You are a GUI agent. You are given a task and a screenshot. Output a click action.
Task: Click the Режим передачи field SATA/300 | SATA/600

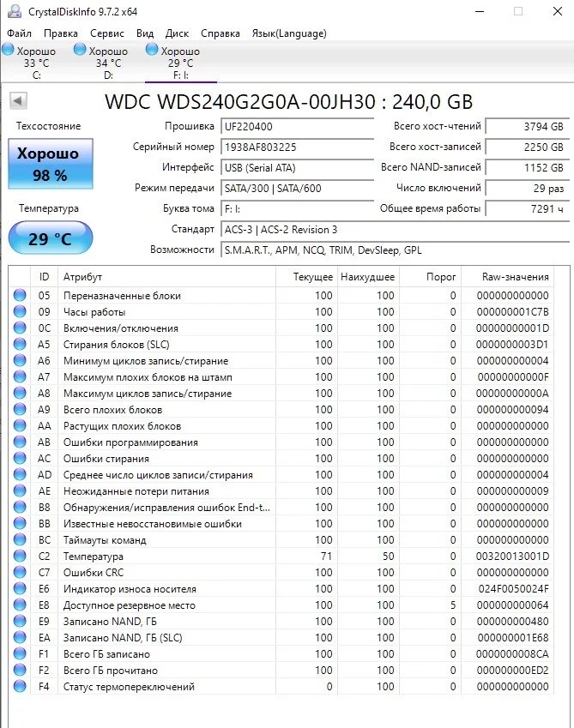(x=297, y=188)
